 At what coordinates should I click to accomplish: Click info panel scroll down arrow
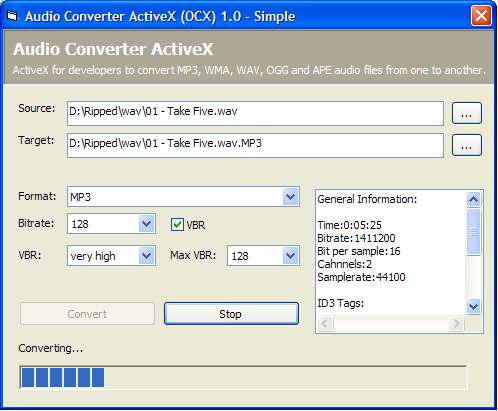click(473, 306)
